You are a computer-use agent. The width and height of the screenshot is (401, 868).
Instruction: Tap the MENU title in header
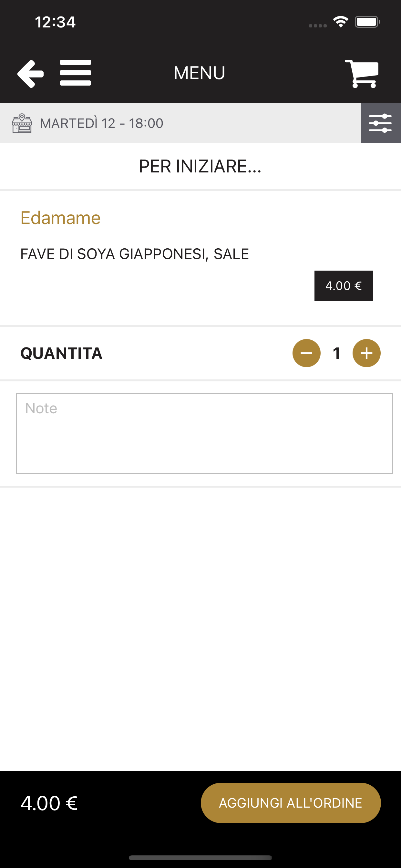[200, 73]
